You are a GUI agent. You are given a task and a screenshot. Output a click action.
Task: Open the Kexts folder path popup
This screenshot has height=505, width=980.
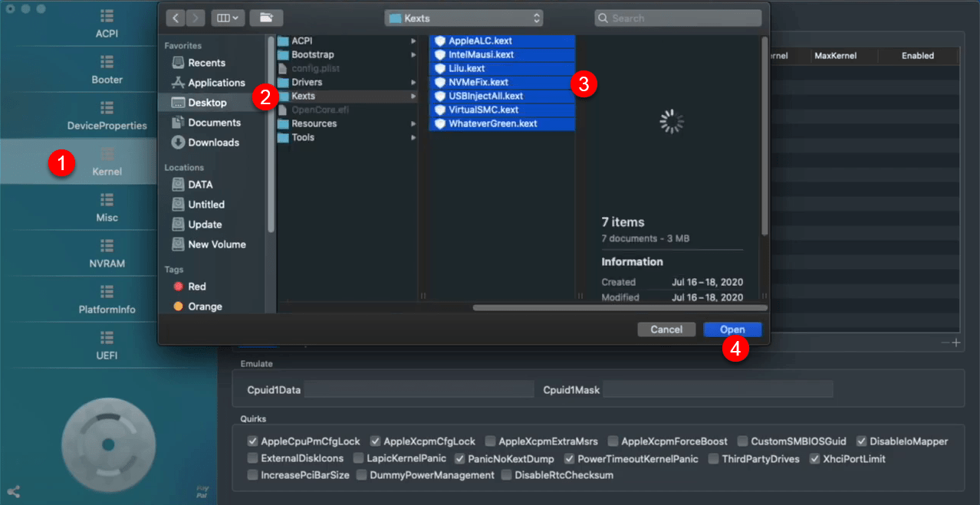point(464,18)
